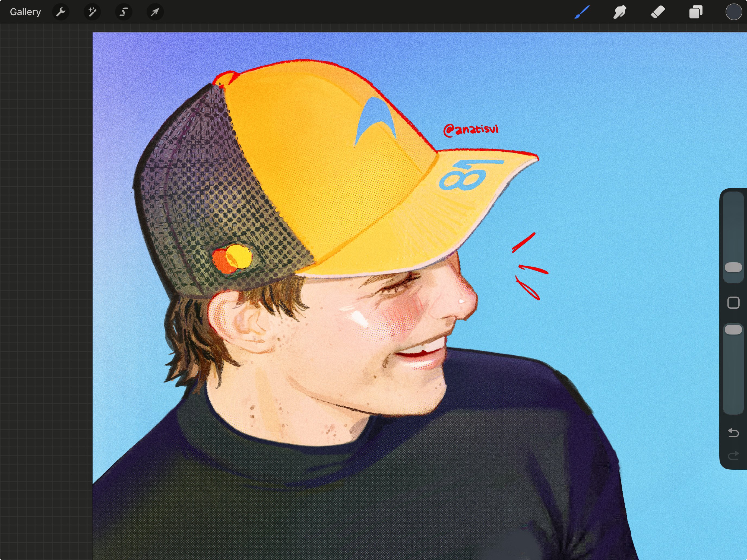
Task: Click the brush opacity slider handle
Action: point(733,329)
